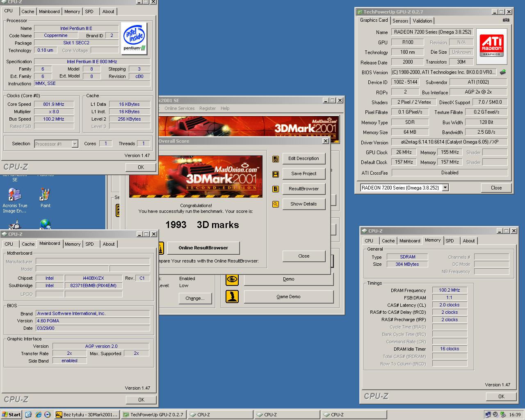The image size is (525, 420).
Task: Click the Save Project button
Action: point(304,173)
